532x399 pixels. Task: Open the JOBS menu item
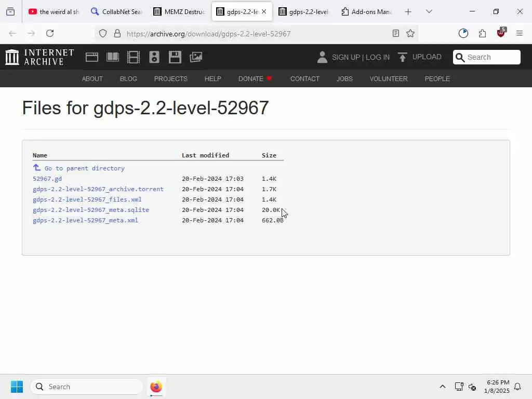coord(344,79)
